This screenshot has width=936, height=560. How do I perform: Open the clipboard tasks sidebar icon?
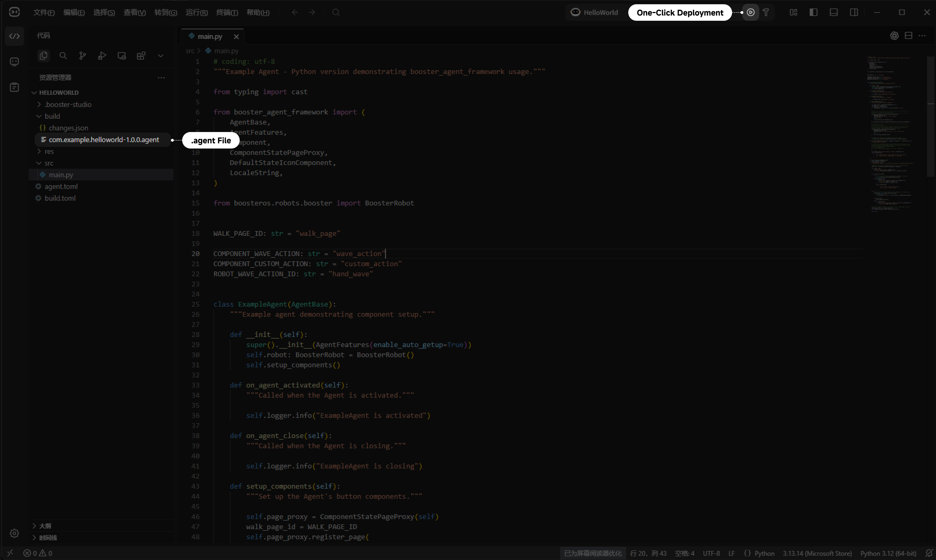(x=14, y=88)
